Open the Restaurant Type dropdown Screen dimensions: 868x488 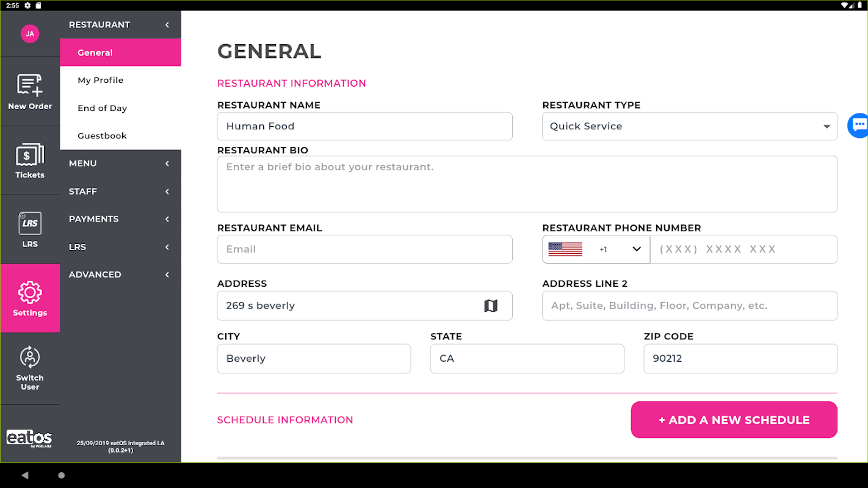pyautogui.click(x=689, y=126)
